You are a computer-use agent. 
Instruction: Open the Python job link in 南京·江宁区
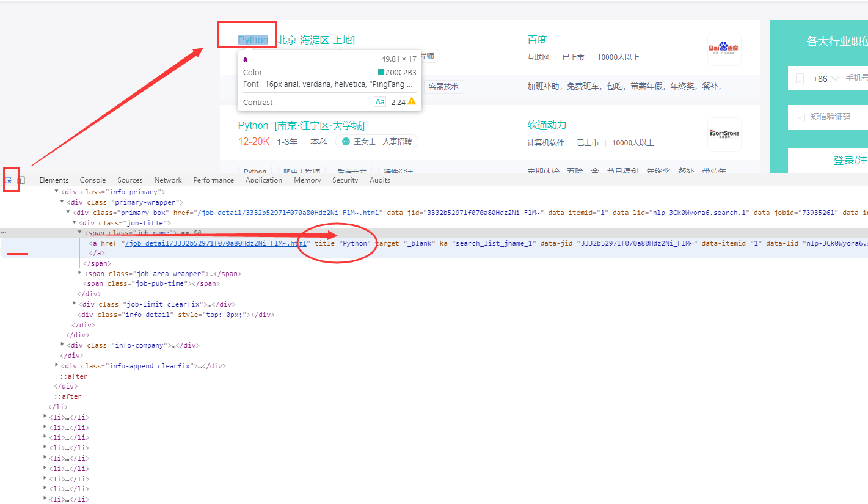pyautogui.click(x=253, y=125)
